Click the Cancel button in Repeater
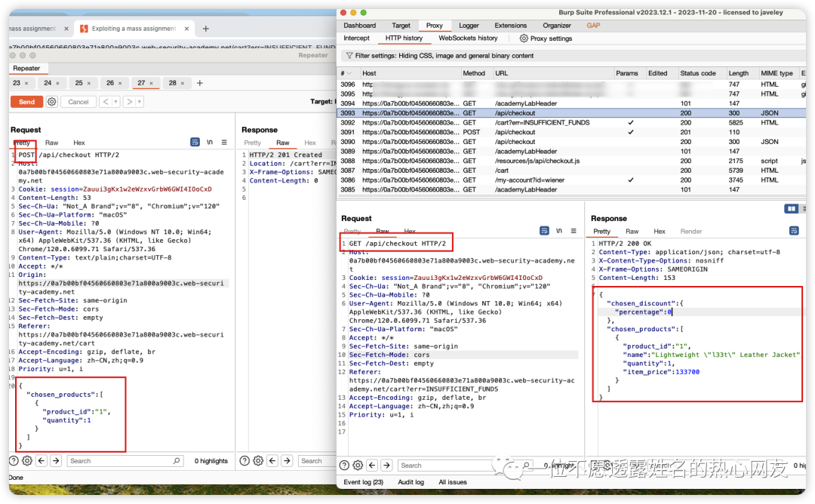The width and height of the screenshot is (815, 504). pos(78,102)
